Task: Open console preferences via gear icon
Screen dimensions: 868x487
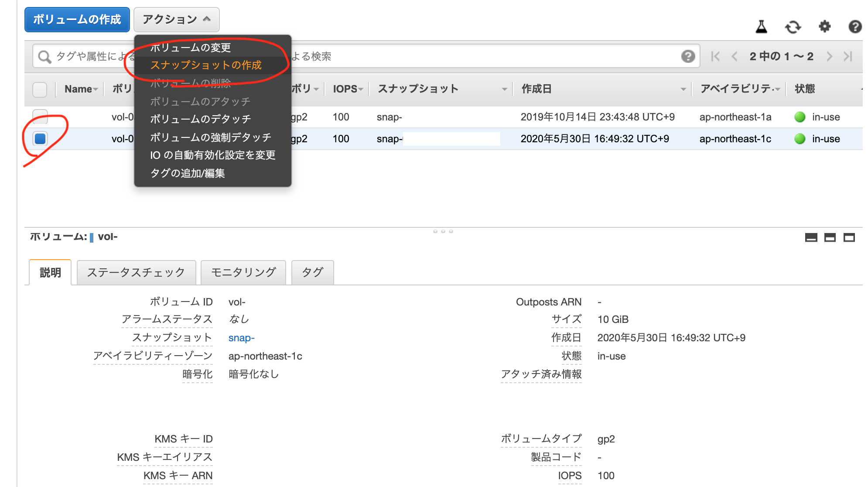Action: tap(824, 26)
